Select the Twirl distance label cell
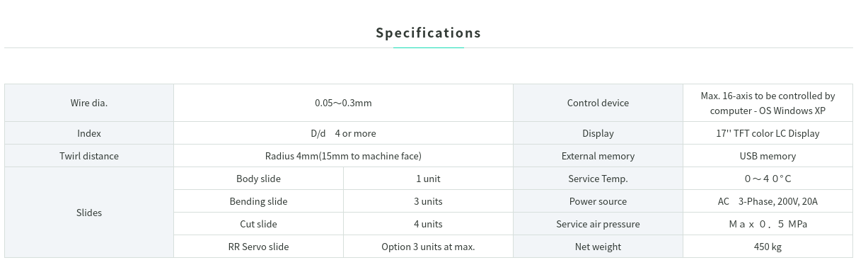This screenshot has width=868, height=265. coord(89,156)
